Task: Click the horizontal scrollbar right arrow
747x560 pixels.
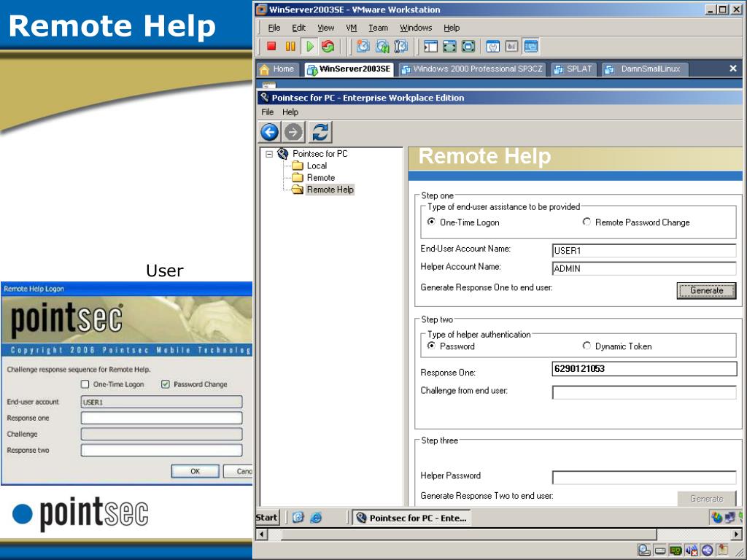Action: tap(737, 534)
